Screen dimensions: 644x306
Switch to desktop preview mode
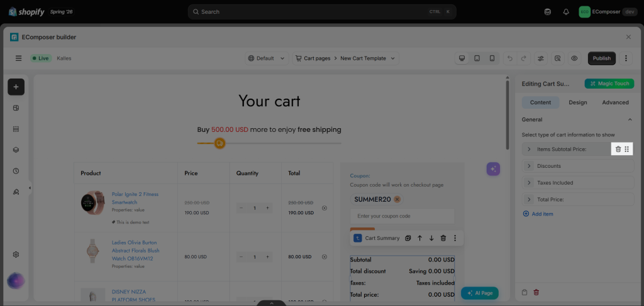(462, 58)
